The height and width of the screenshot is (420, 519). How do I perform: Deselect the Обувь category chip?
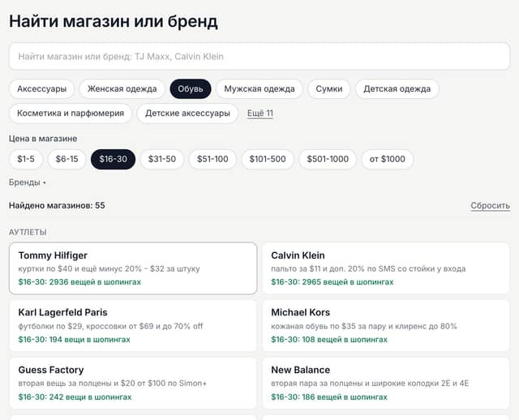(x=191, y=88)
